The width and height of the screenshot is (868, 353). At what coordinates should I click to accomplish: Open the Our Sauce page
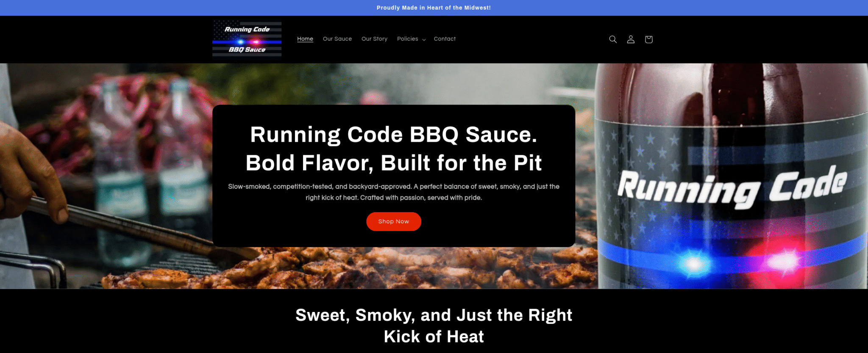coord(337,39)
